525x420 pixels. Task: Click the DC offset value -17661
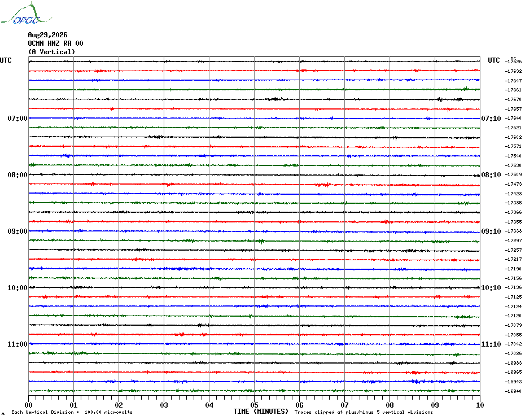(x=514, y=90)
